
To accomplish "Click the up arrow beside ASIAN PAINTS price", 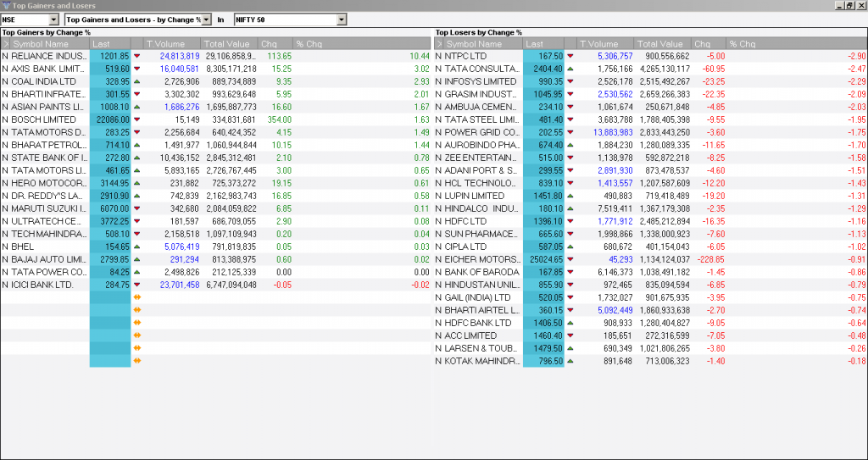I will [137, 107].
